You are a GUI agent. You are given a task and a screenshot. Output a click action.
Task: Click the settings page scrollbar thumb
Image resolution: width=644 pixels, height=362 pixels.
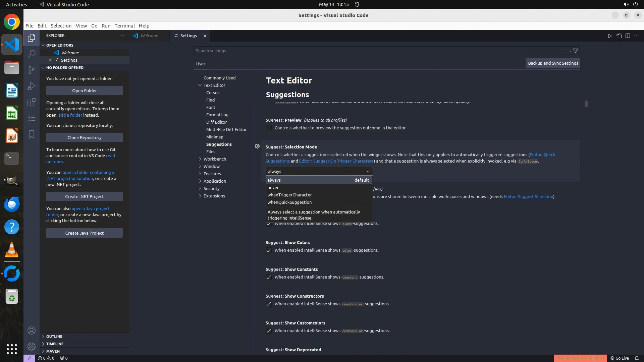click(x=586, y=104)
